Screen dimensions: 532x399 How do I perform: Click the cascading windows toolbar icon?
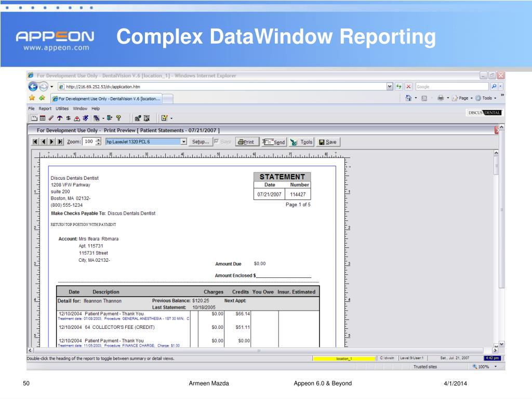click(96, 118)
